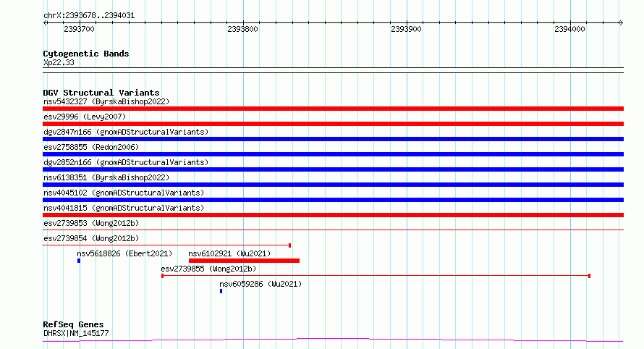Screen dimensions: 644x349
Task: Click the nsv6102921 (Wu2021) label
Action: [x=229, y=253]
